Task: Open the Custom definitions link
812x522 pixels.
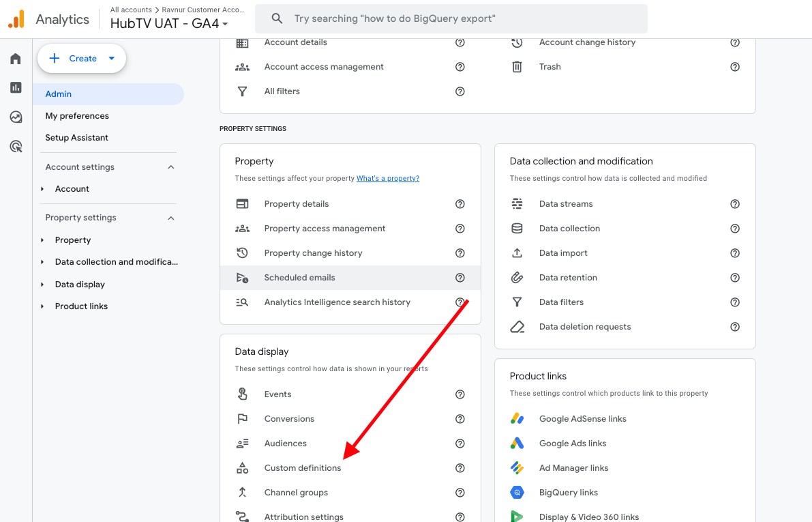Action: (303, 468)
